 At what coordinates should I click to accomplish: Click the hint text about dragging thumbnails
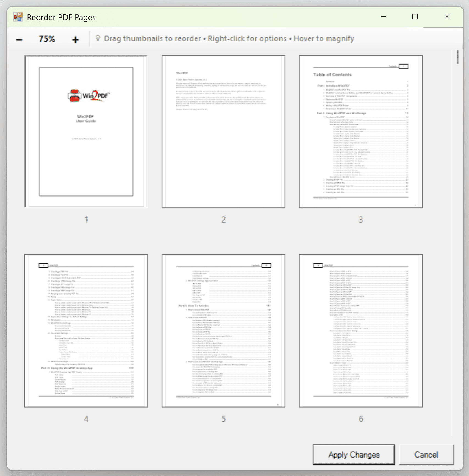229,38
